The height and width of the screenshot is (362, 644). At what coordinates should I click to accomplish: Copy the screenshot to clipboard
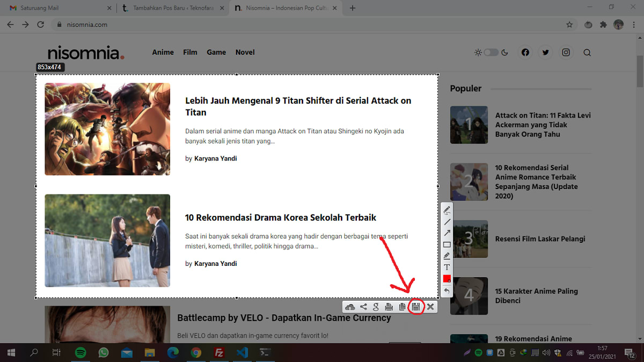(402, 307)
